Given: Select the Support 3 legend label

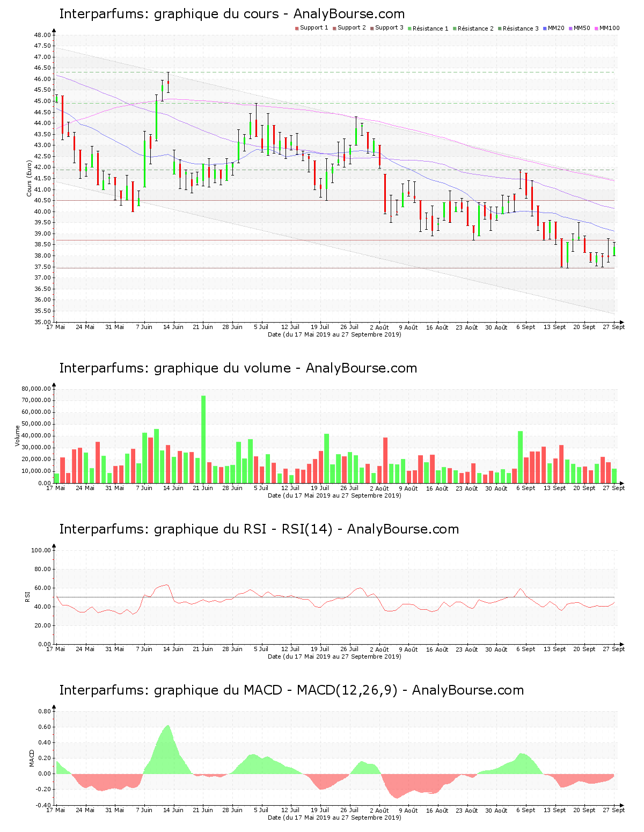Looking at the screenshot, I should click(x=389, y=27).
